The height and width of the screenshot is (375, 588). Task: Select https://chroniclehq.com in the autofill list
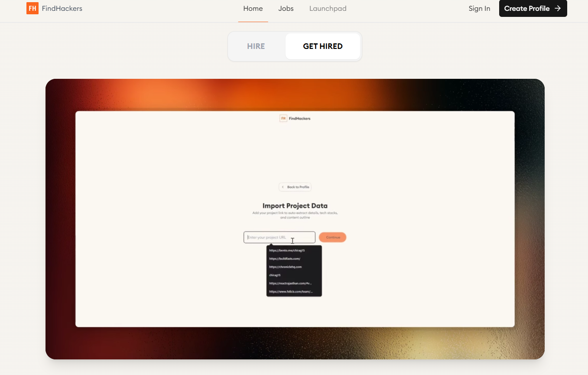point(285,267)
